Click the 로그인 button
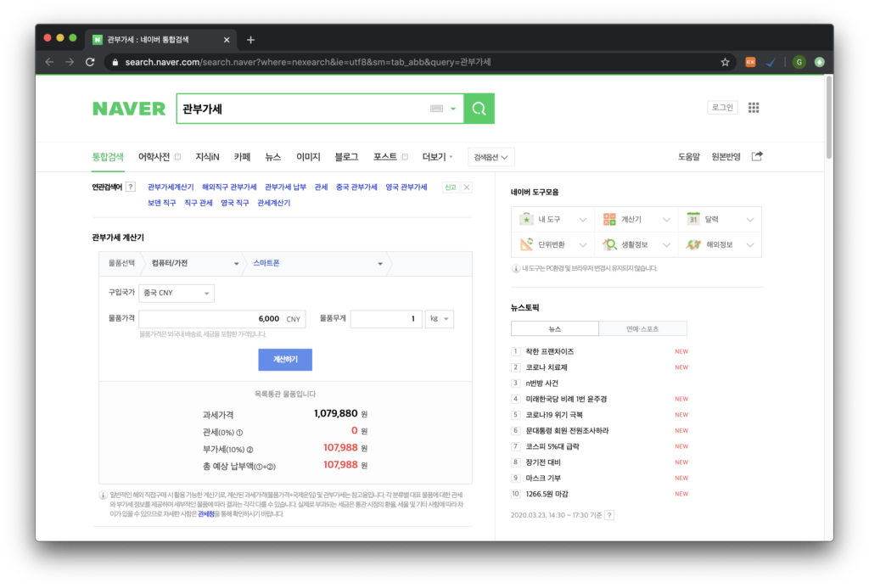869x588 pixels. 722,108
